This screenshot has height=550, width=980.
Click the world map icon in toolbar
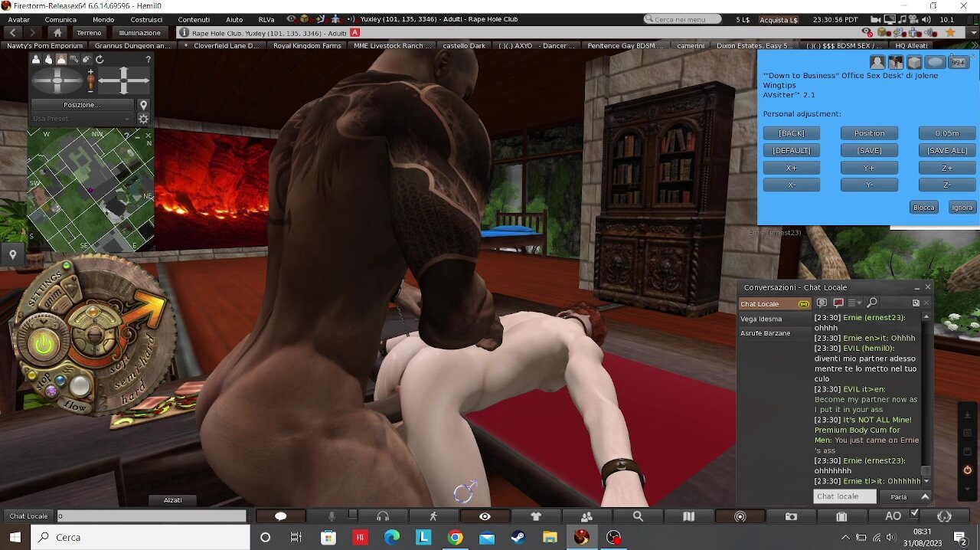[688, 516]
